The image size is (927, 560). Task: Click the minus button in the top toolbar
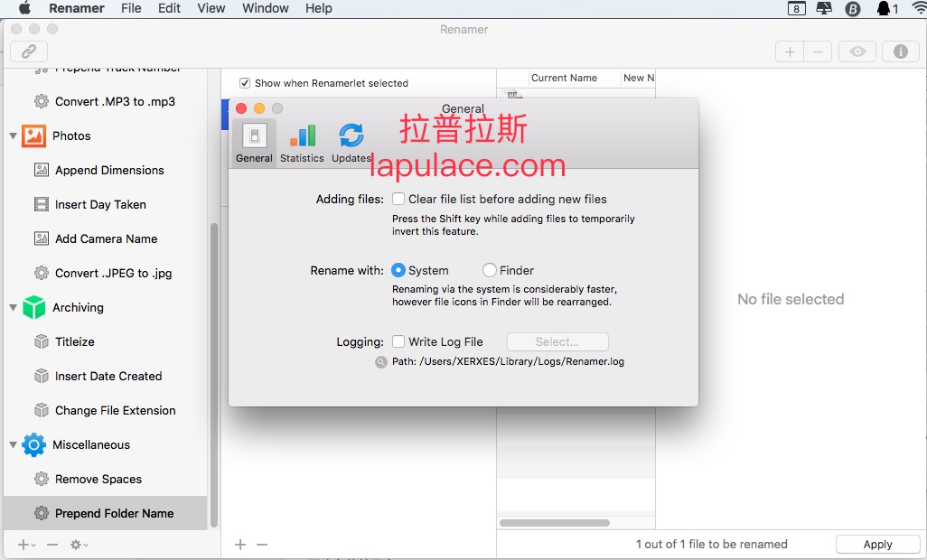tap(818, 52)
